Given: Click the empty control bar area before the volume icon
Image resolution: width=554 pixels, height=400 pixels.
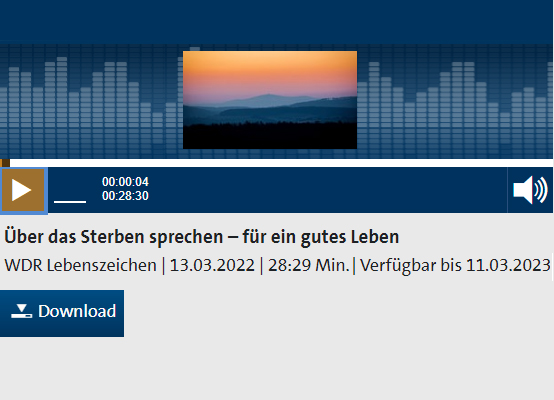Looking at the screenshot, I should [x=328, y=190].
